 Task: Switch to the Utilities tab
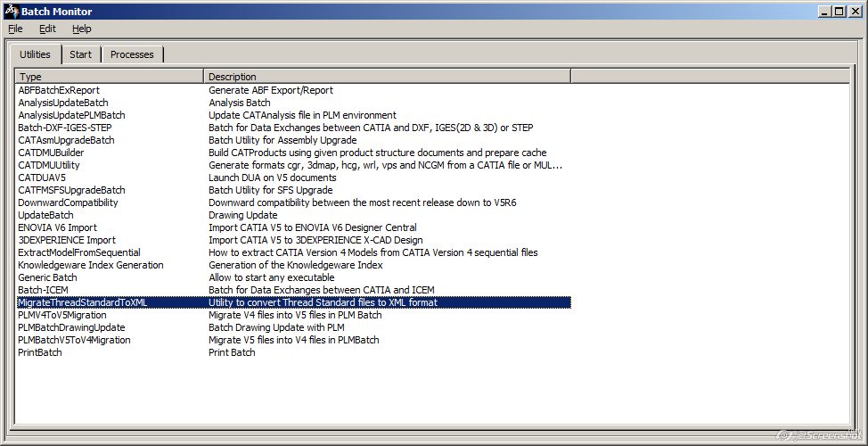(35, 54)
